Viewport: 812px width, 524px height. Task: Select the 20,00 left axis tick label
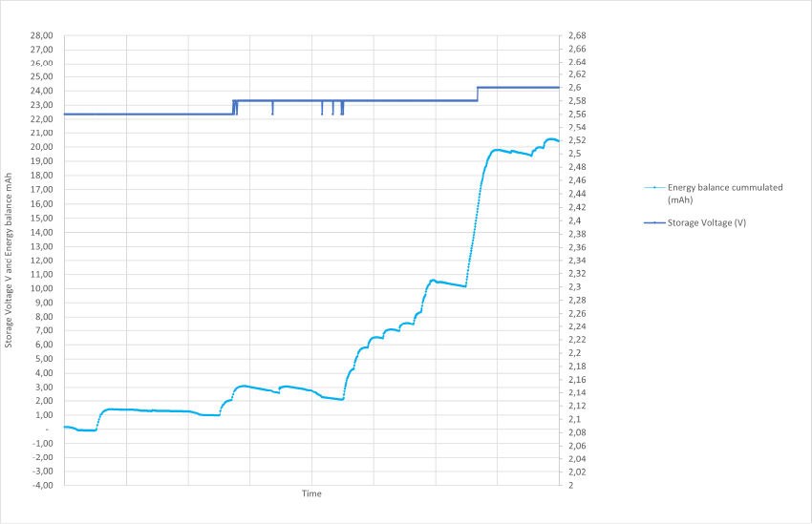[41, 148]
